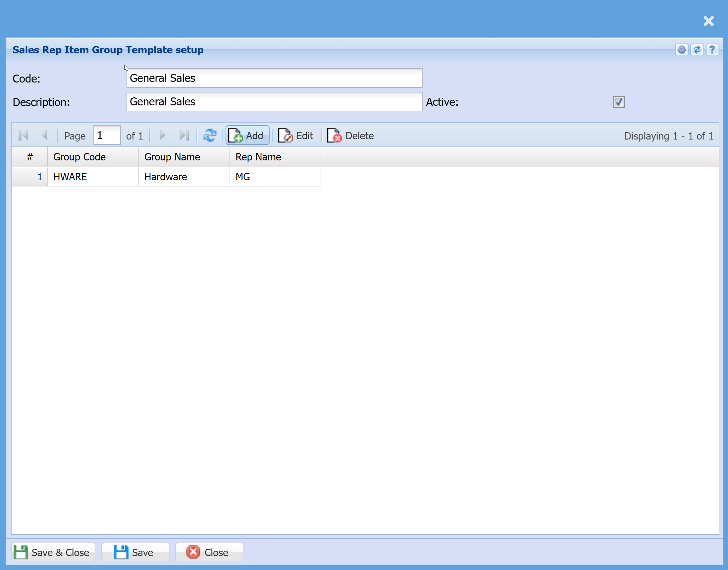Viewport: 728px width, 570px height.
Task: Click the swap arrows icon in header
Action: pyautogui.click(x=697, y=50)
